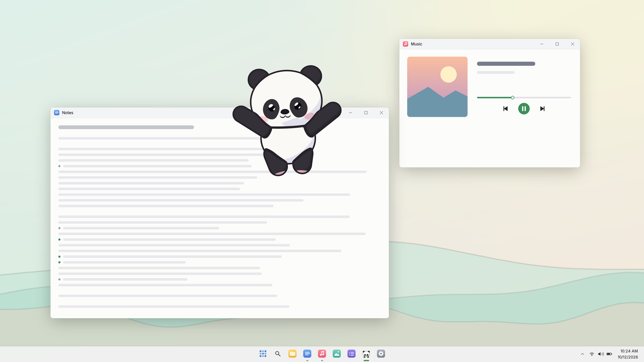Viewport: 644px width, 362px height.
Task: Switch to Notes via taskbar icon
Action: click(307, 354)
